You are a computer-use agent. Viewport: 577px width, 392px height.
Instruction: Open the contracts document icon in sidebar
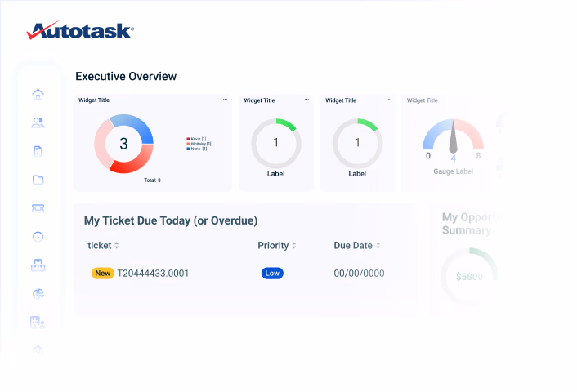point(38,151)
